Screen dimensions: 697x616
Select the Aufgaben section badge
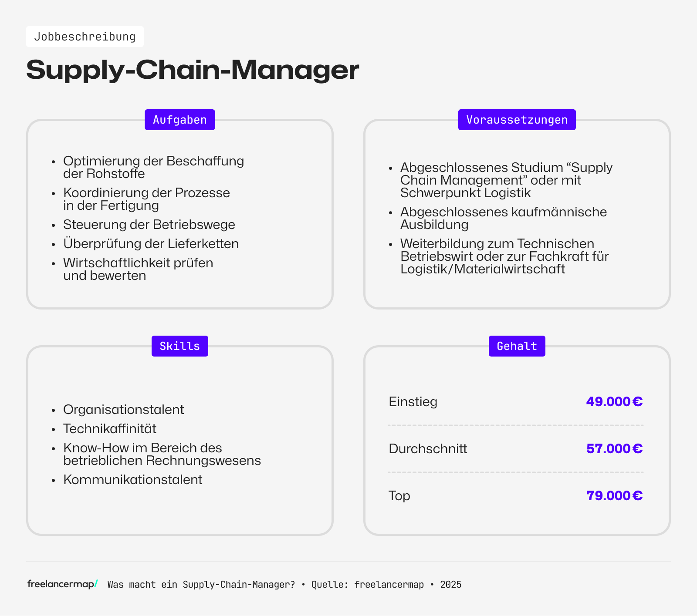click(x=179, y=120)
